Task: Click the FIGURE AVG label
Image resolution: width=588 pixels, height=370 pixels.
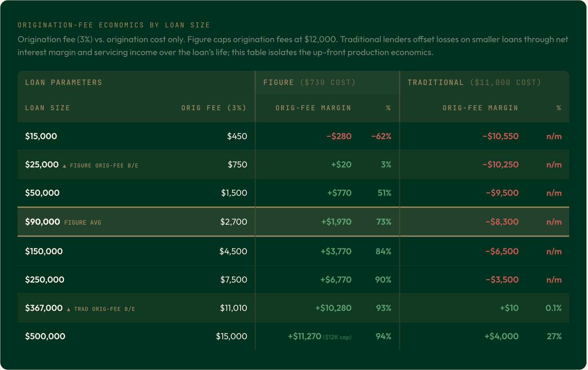Action: [83, 223]
